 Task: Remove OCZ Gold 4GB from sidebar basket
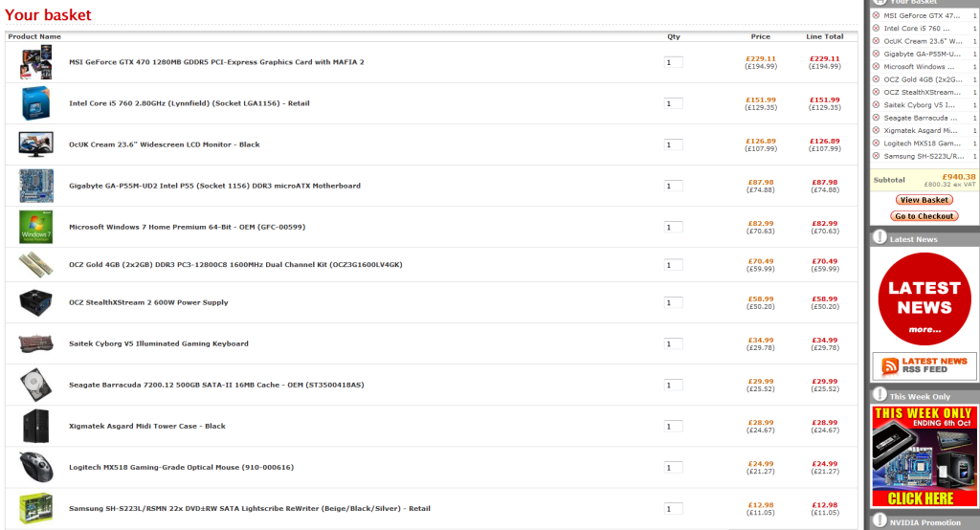pyautogui.click(x=876, y=79)
